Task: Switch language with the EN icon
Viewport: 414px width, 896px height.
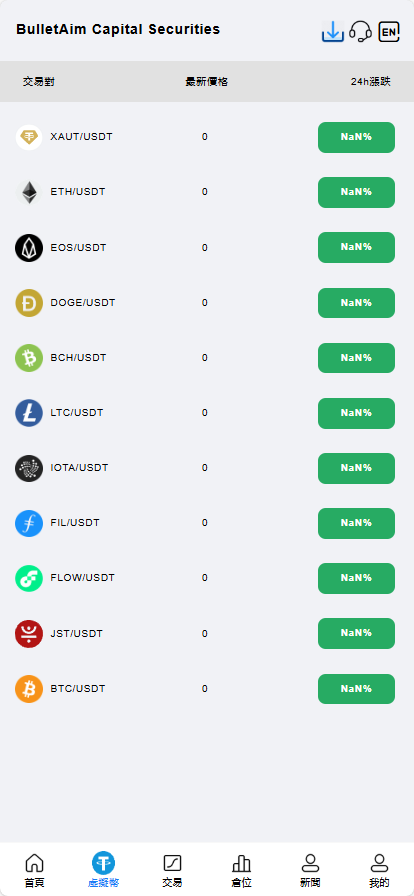Action: point(389,31)
